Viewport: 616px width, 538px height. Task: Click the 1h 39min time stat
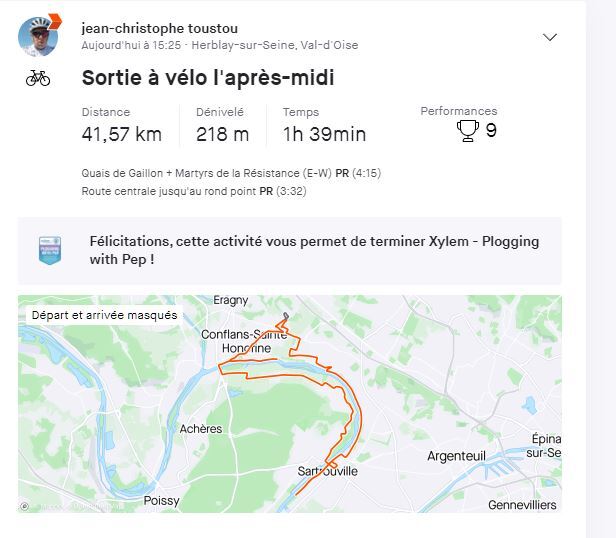coord(324,134)
